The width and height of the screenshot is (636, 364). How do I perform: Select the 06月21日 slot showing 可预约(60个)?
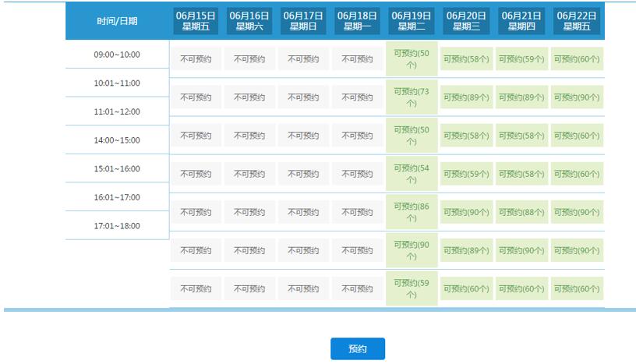pyautogui.click(x=521, y=289)
